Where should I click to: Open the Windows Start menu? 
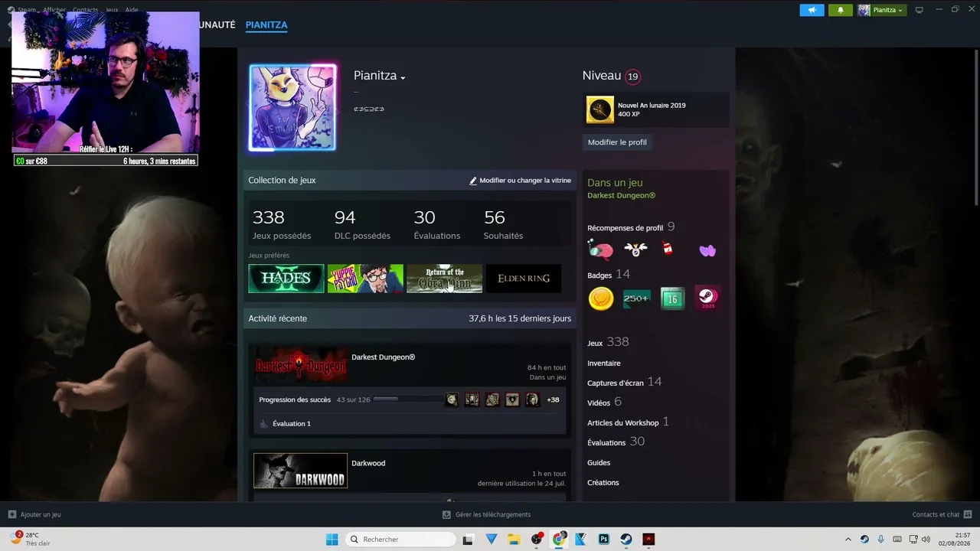tap(332, 540)
